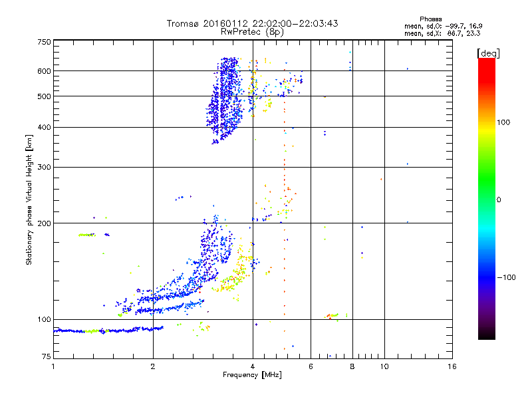The width and height of the screenshot is (532, 399).
Task: Click the x-axis label '2'
Action: click(153, 366)
